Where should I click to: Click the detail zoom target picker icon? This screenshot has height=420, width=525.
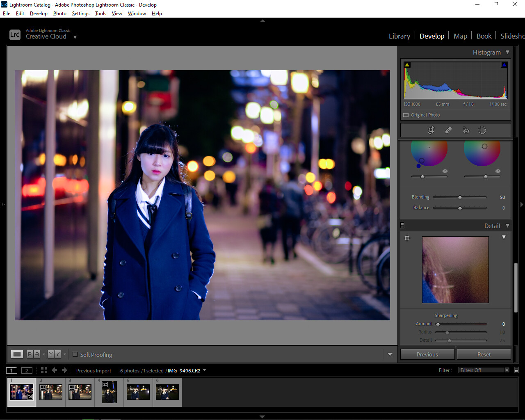pos(407,238)
